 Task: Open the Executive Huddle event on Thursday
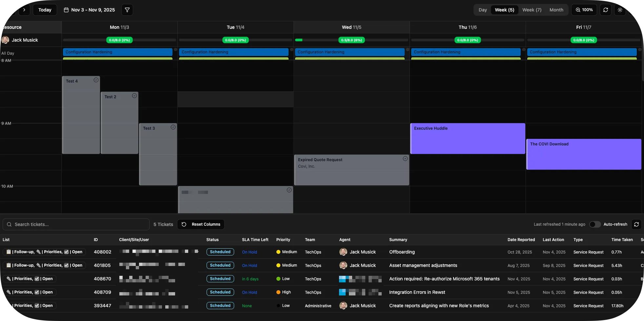(x=468, y=138)
